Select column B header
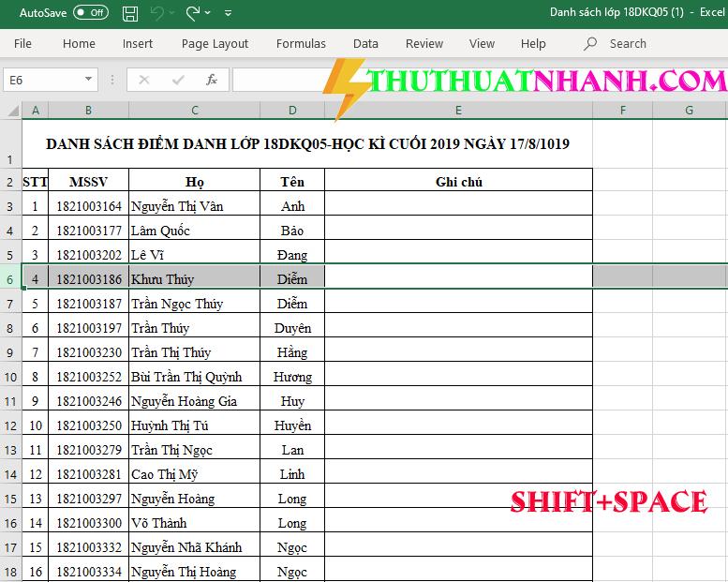Screen dimensions: 728x582 coord(88,111)
